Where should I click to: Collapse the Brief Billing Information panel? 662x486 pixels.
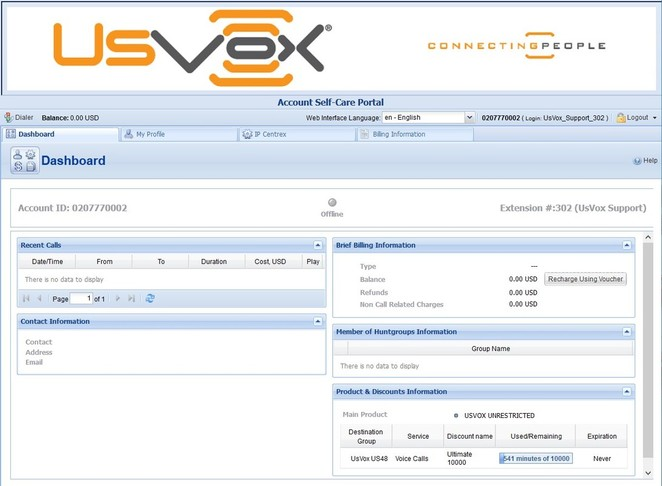627,245
